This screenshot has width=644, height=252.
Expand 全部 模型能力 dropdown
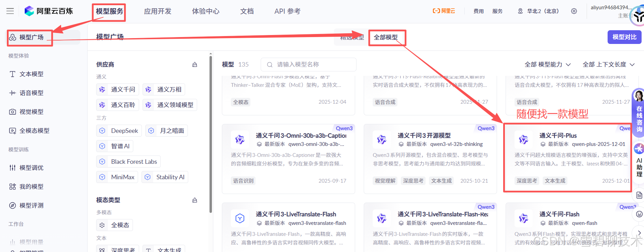[x=547, y=65]
